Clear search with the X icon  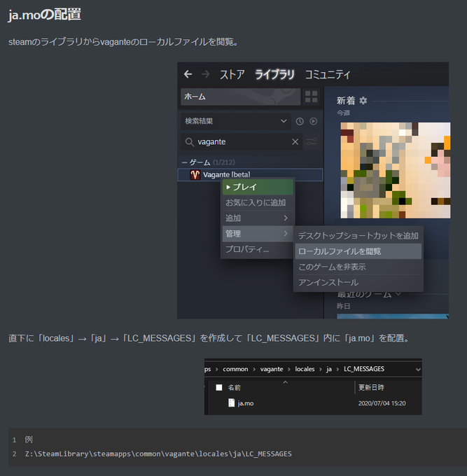(295, 142)
